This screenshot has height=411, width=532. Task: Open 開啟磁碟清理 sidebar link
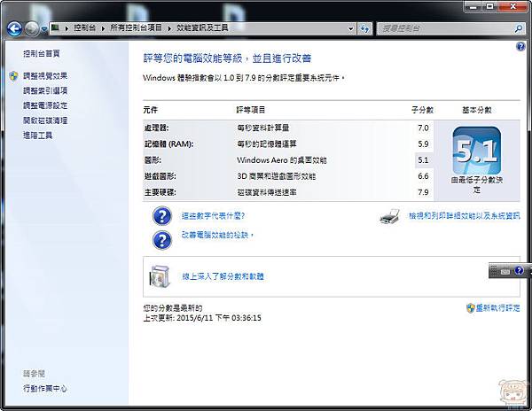point(45,120)
